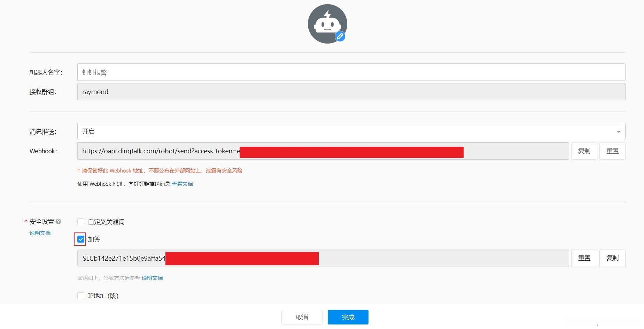Image resolution: width=644 pixels, height=329 pixels.
Task: Reset the 加签 secret key with 重置
Action: coord(584,258)
